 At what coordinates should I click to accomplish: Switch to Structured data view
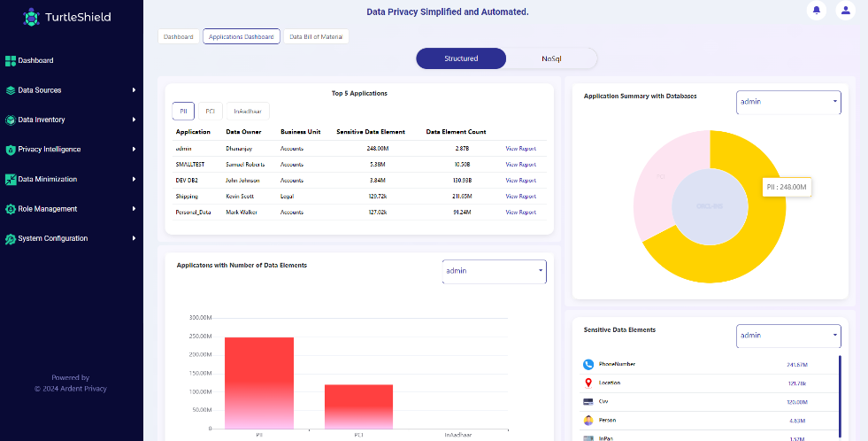click(x=461, y=58)
